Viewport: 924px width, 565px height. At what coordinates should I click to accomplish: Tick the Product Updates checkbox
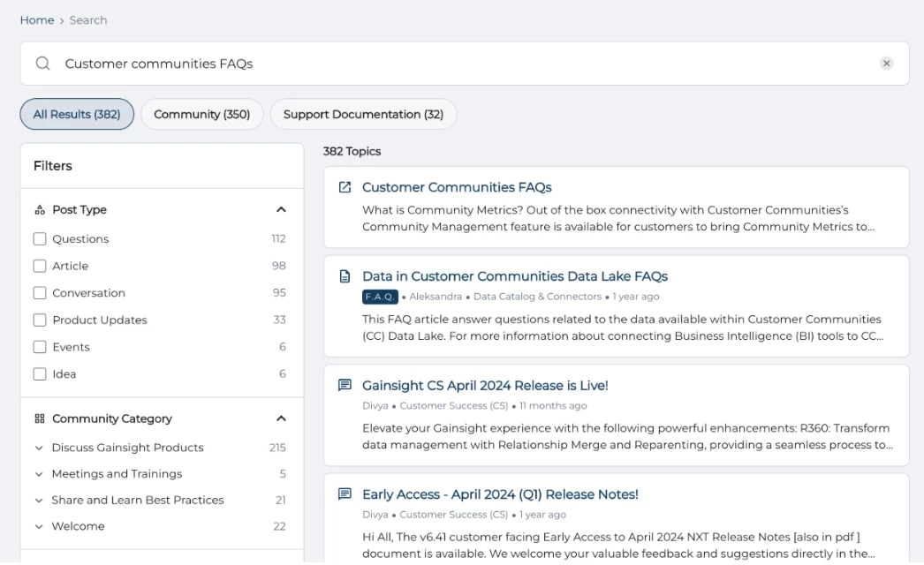point(40,320)
